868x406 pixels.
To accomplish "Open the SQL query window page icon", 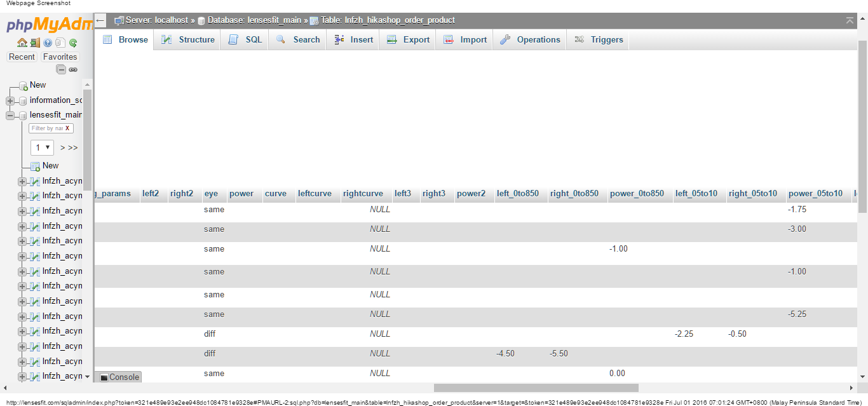I will click(60, 43).
